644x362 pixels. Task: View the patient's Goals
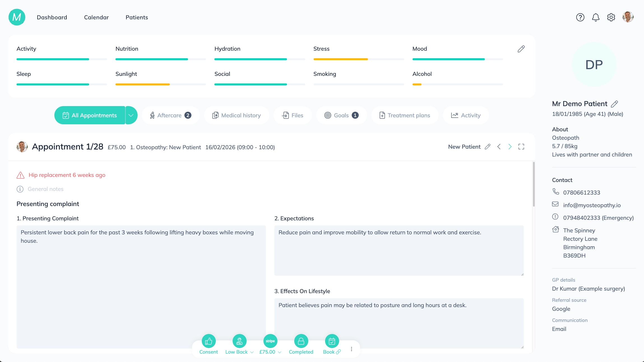point(328,115)
